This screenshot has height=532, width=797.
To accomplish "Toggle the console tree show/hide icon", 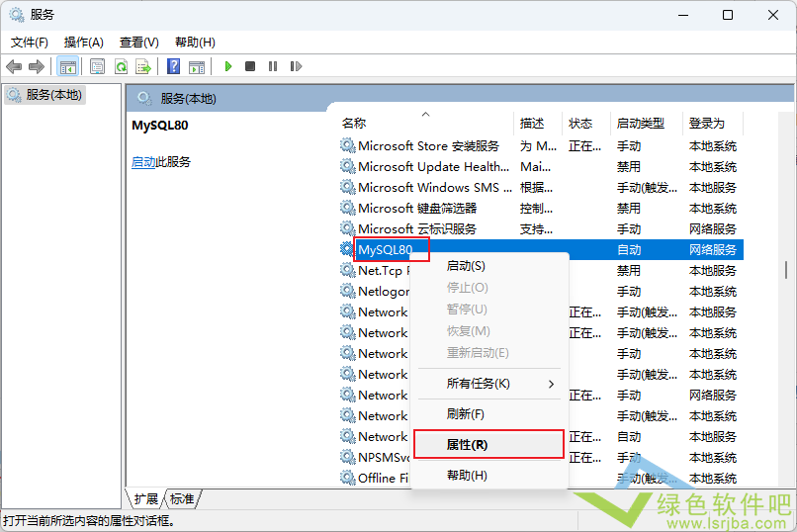I will [67, 66].
